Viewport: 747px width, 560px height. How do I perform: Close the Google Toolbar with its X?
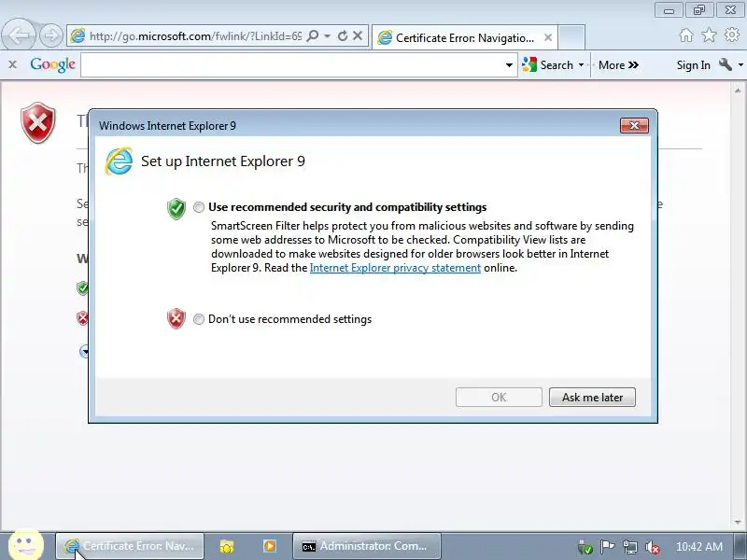[13, 64]
